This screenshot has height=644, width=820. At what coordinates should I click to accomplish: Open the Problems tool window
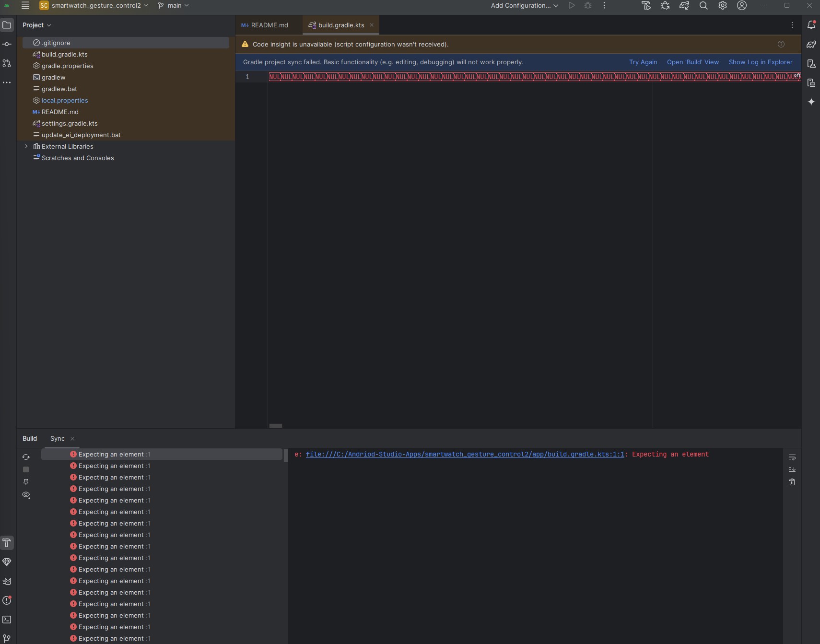point(7,600)
